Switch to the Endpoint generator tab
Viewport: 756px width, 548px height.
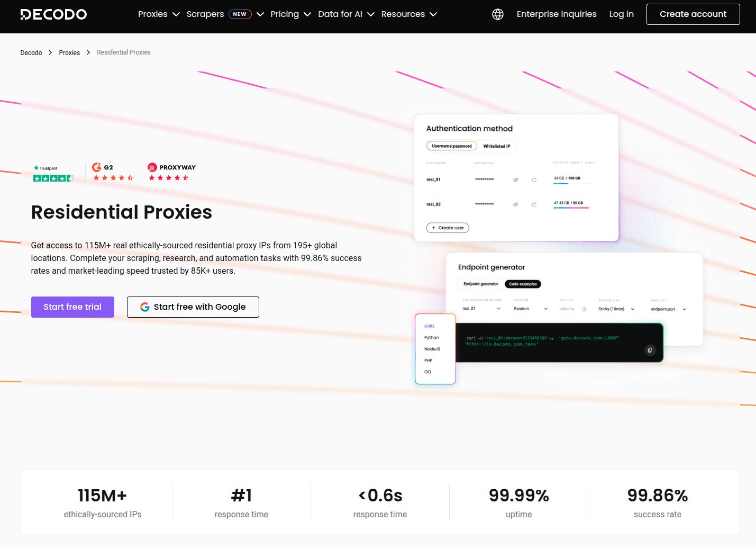[x=481, y=284]
